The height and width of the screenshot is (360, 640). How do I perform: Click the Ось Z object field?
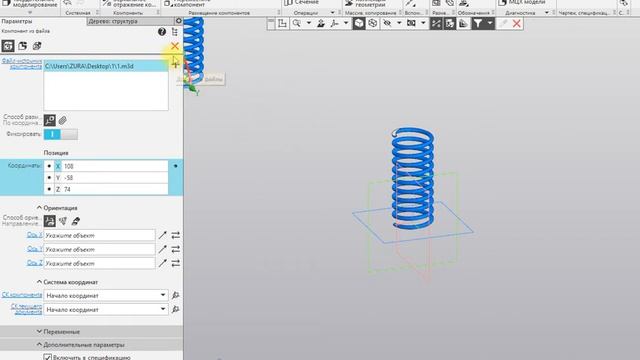pos(99,263)
